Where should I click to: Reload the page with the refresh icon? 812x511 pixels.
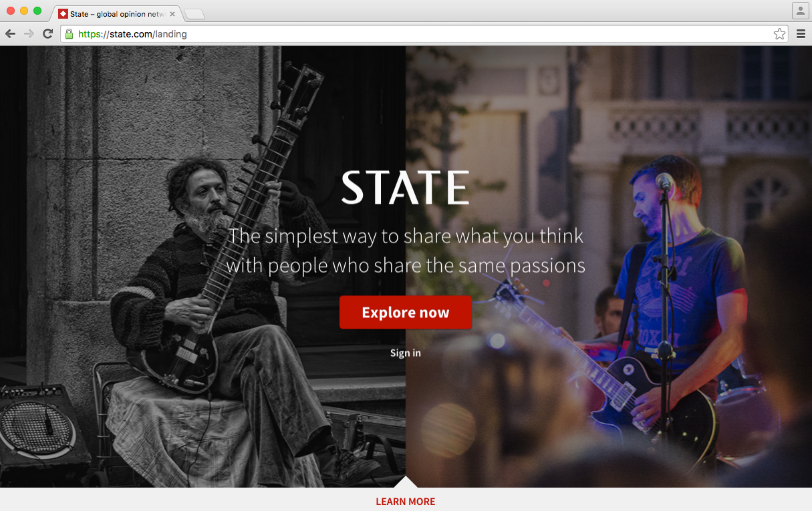pos(48,34)
